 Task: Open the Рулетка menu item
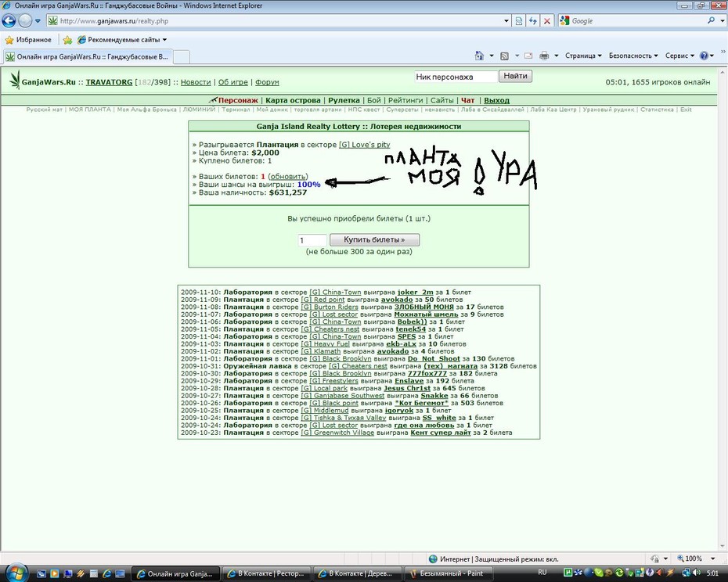pyautogui.click(x=344, y=100)
